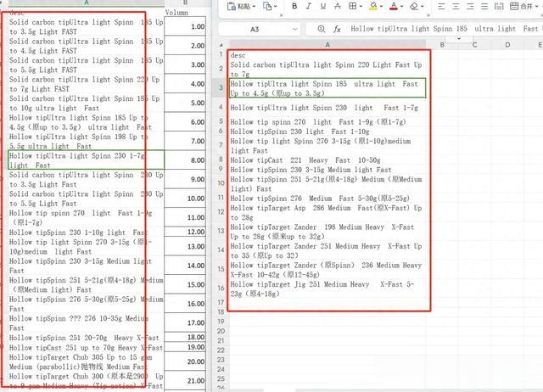Click left sheet cell 'Hollow tipTarget Chub 305'
This screenshot has width=543, height=392.
click(x=86, y=361)
